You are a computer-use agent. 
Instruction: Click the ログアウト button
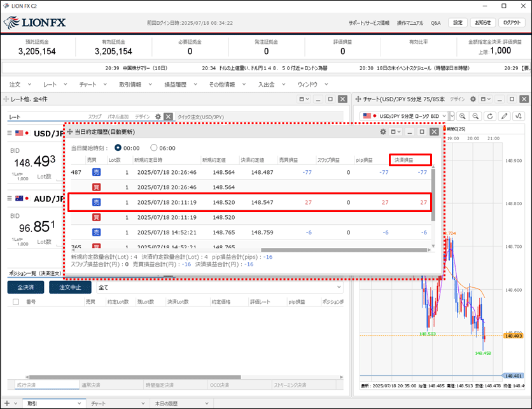[511, 22]
